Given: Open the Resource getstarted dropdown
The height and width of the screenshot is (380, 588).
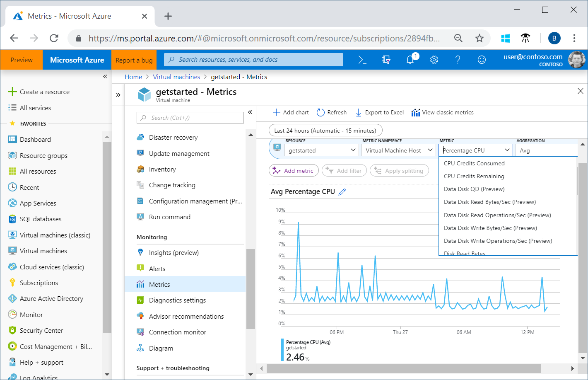Looking at the screenshot, I should pyautogui.click(x=322, y=150).
